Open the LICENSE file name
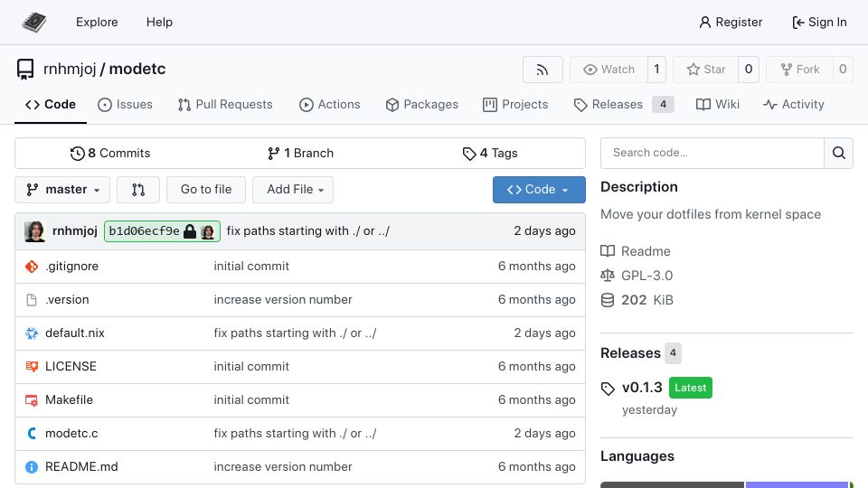The height and width of the screenshot is (488, 868). coord(71,366)
